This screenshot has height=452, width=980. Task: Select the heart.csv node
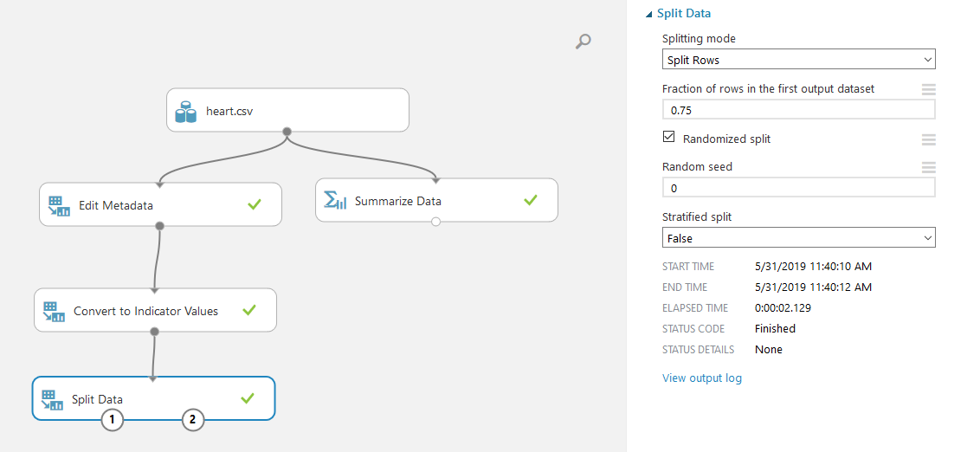[x=287, y=110]
